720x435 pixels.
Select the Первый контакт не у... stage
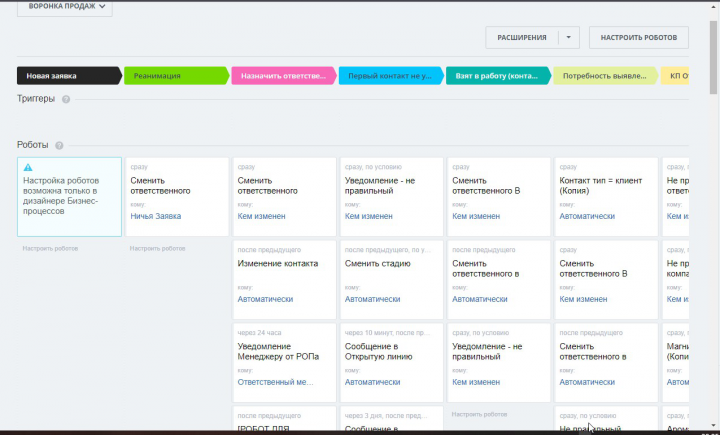[391, 76]
